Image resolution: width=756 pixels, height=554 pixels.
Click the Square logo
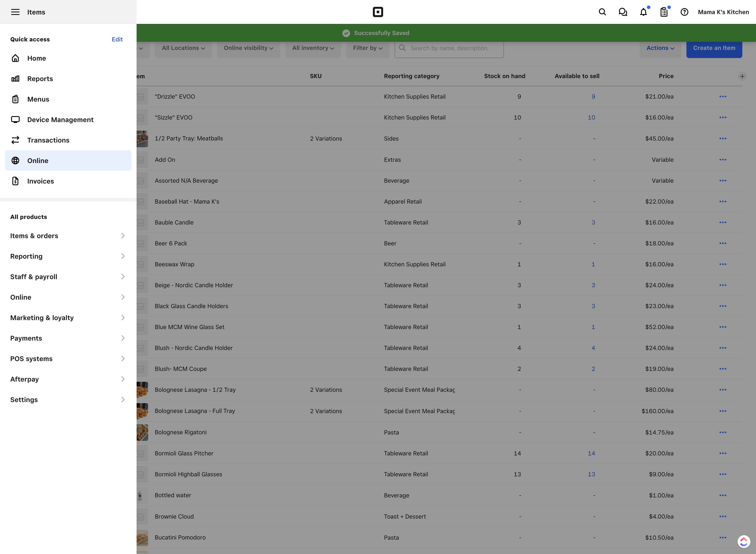378,12
